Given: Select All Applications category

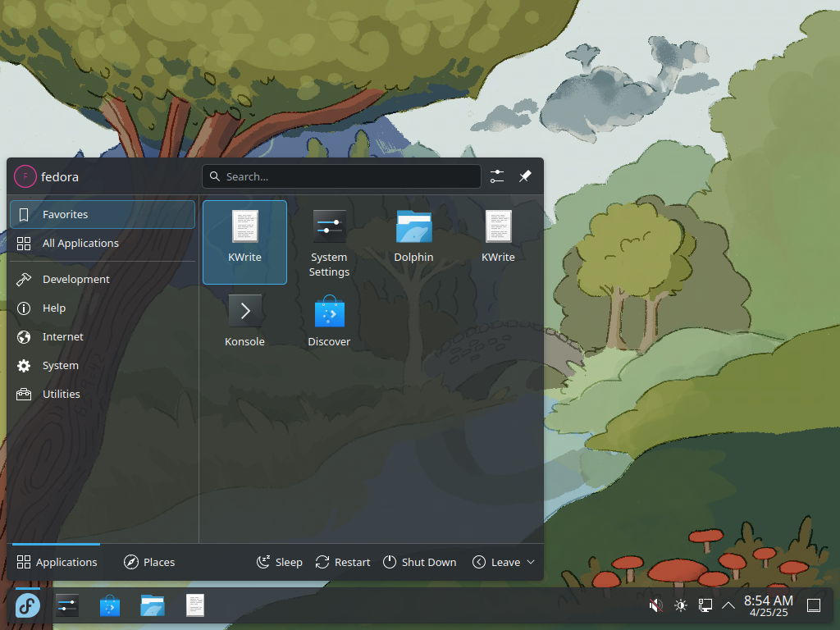Looking at the screenshot, I should point(103,243).
